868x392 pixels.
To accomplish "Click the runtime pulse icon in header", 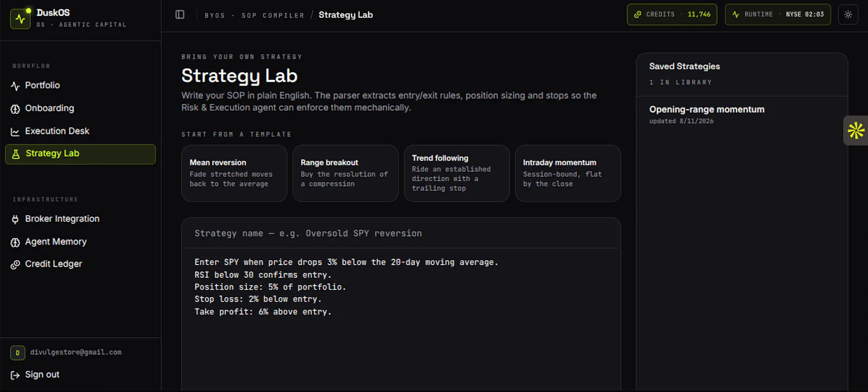I will pos(736,15).
